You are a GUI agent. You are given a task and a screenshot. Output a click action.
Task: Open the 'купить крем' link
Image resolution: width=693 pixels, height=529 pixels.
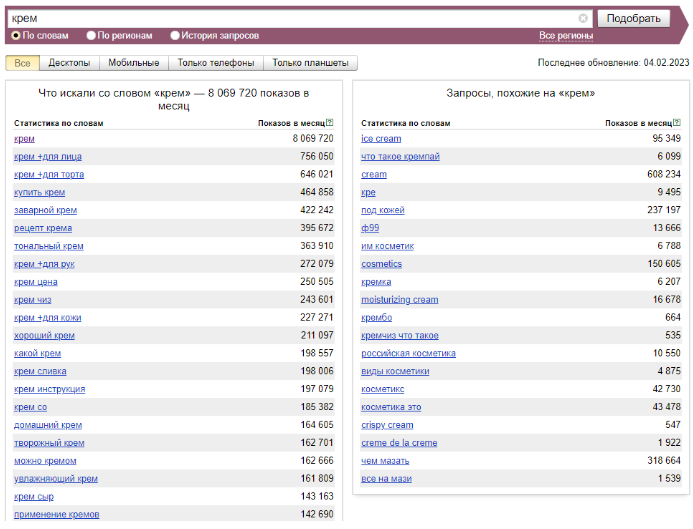pos(39,192)
